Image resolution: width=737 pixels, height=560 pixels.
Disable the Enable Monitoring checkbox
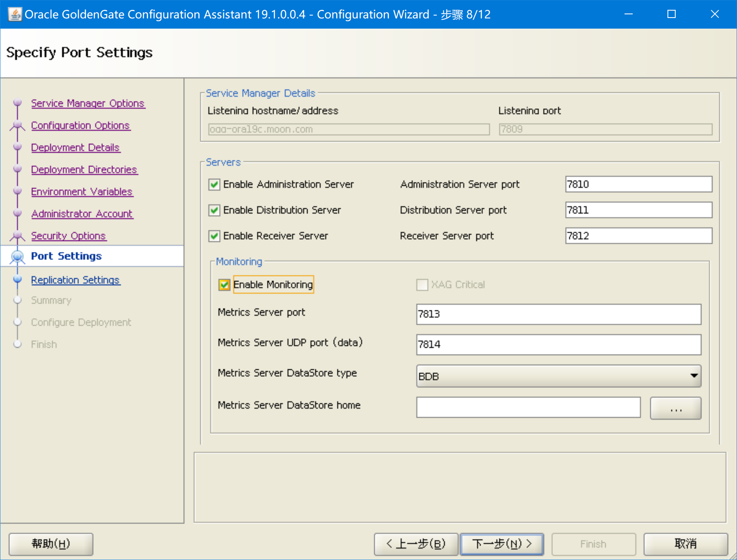[x=224, y=285]
